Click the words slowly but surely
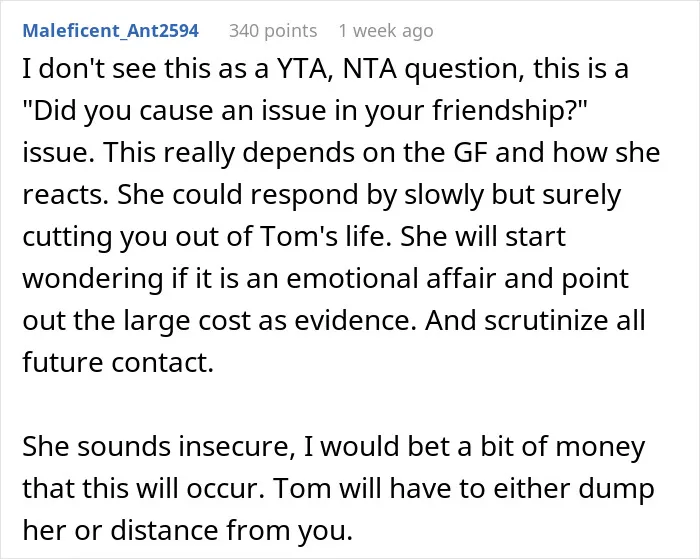Screen dimensions: 700x559 (x=512, y=194)
